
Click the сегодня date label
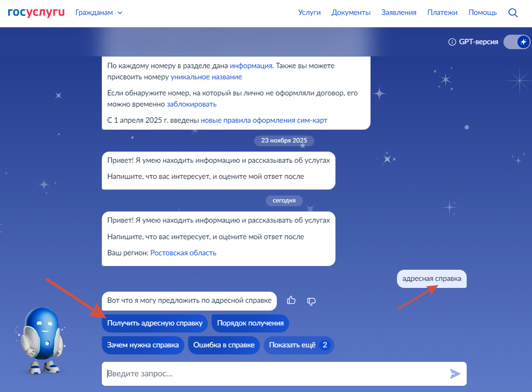[x=284, y=200]
